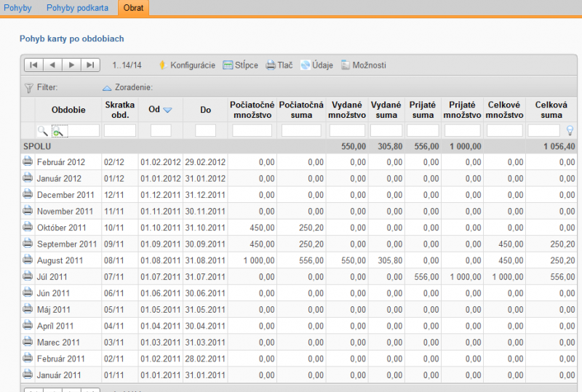Go to previous page of records

pyautogui.click(x=52, y=65)
